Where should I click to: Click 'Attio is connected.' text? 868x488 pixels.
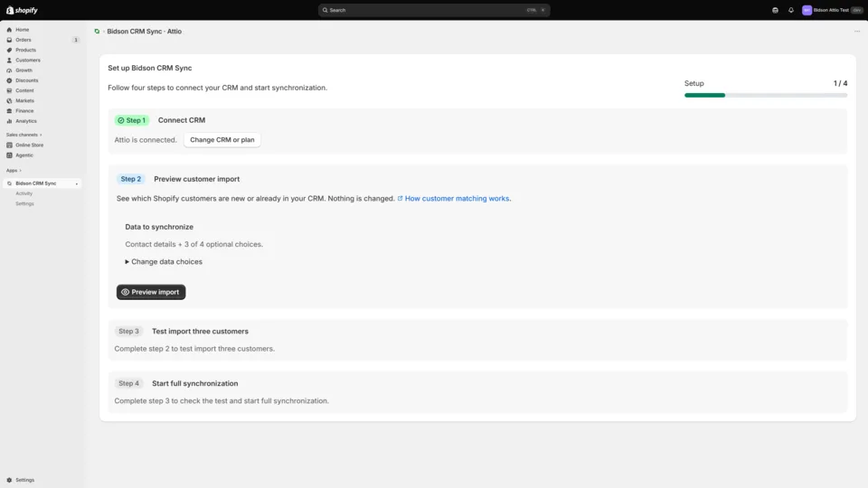tap(146, 140)
